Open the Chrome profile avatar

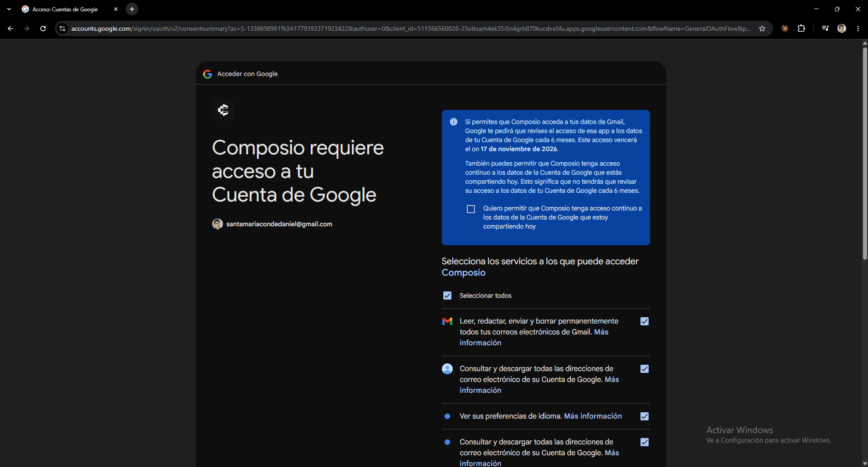842,29
